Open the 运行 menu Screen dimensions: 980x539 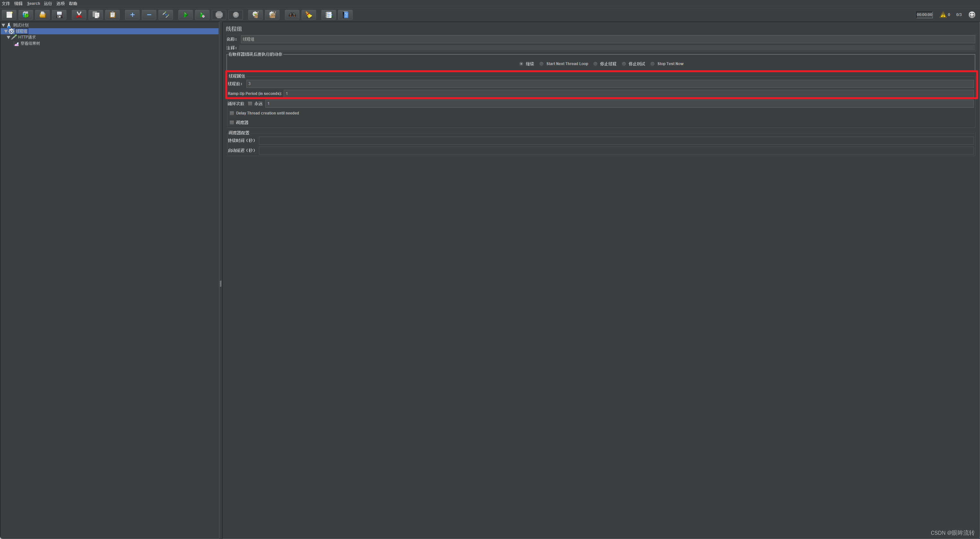coord(47,3)
